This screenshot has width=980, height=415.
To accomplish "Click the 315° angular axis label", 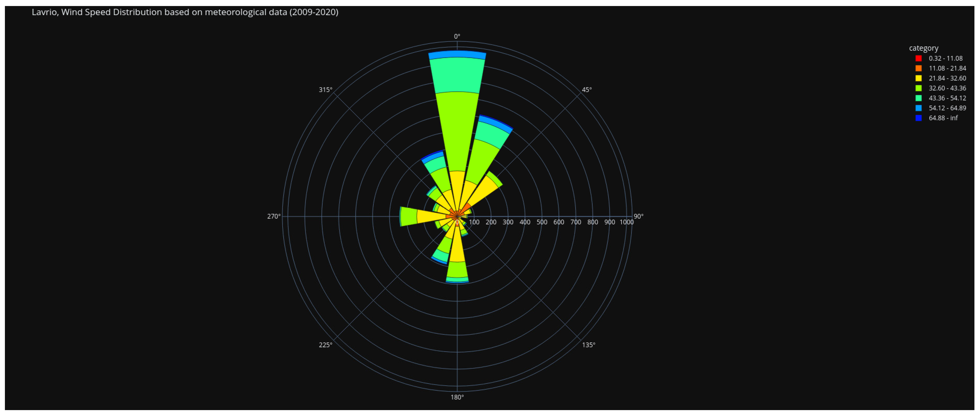I will point(325,90).
